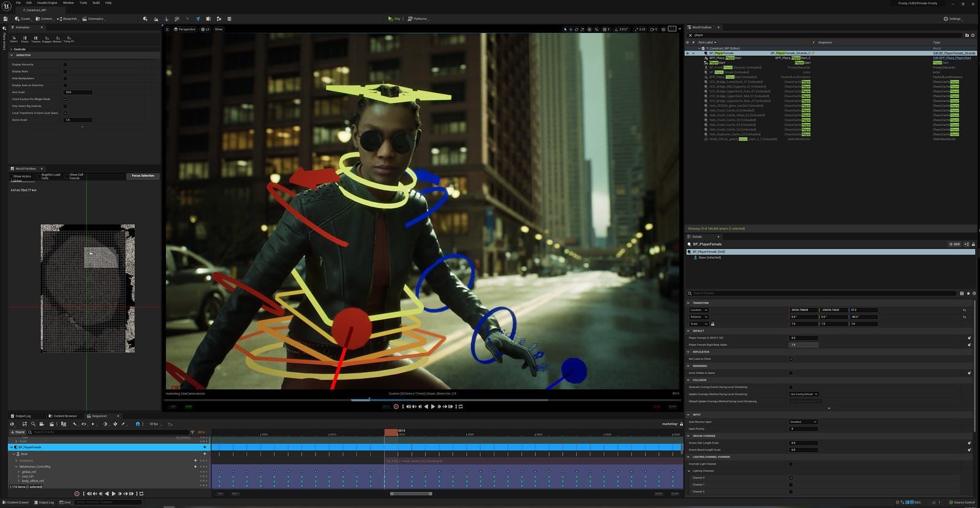Select the World Partition tab
Viewport: 980px width, 508px height.
point(26,168)
